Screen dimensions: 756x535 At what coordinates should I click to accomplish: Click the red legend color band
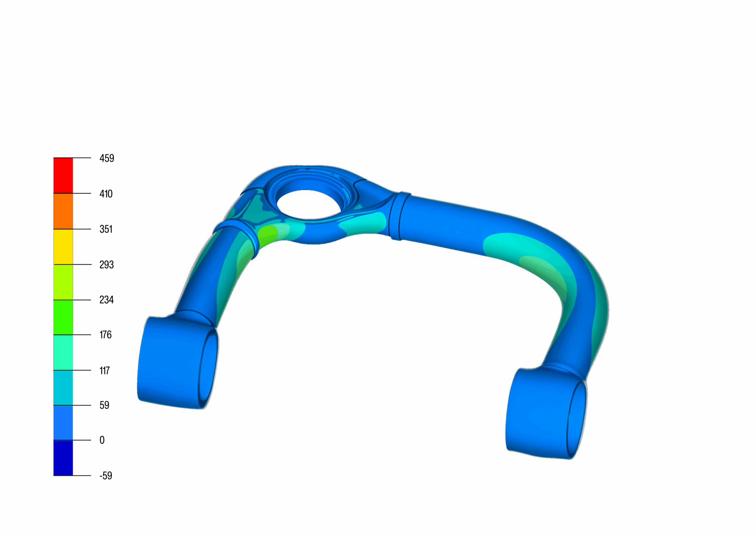[x=63, y=176]
